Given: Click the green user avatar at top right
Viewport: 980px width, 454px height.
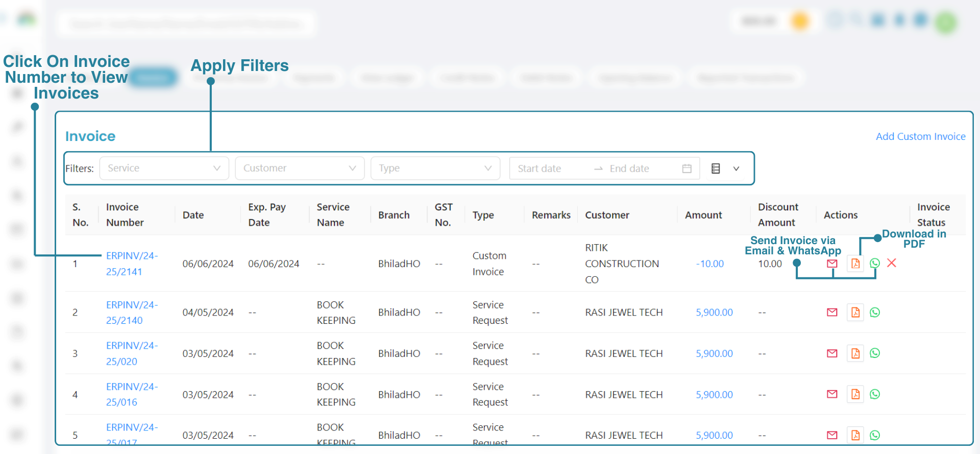Looking at the screenshot, I should 946,22.
